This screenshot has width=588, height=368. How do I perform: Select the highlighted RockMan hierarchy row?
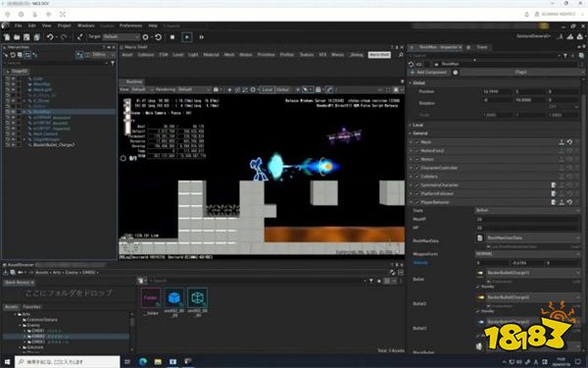click(x=60, y=112)
